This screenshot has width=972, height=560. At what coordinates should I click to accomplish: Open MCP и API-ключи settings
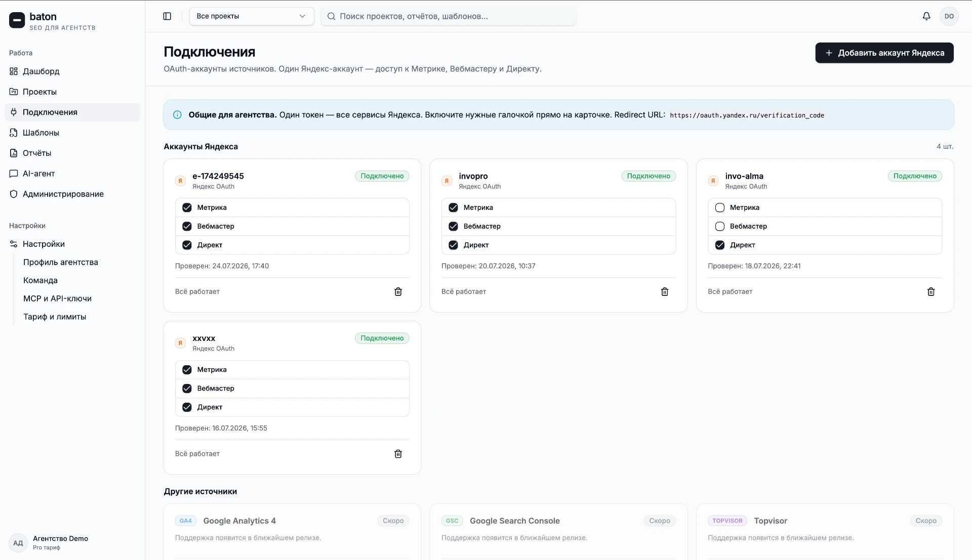[57, 298]
